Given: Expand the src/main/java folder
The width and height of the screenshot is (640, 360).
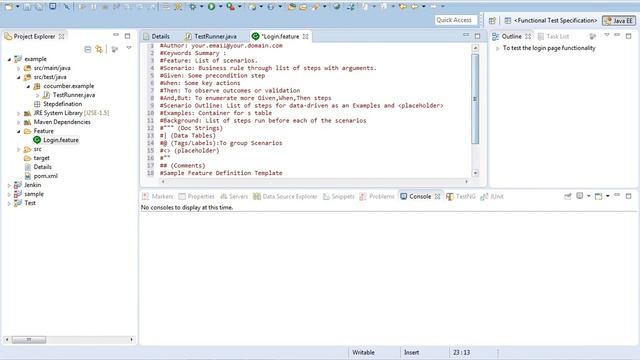Looking at the screenshot, I should click(x=18, y=68).
